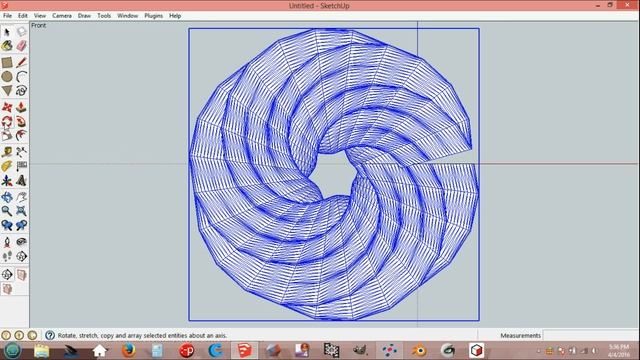Viewport: 640px width, 360px height.
Task: Click the third round status bar icon
Action: 32,335
